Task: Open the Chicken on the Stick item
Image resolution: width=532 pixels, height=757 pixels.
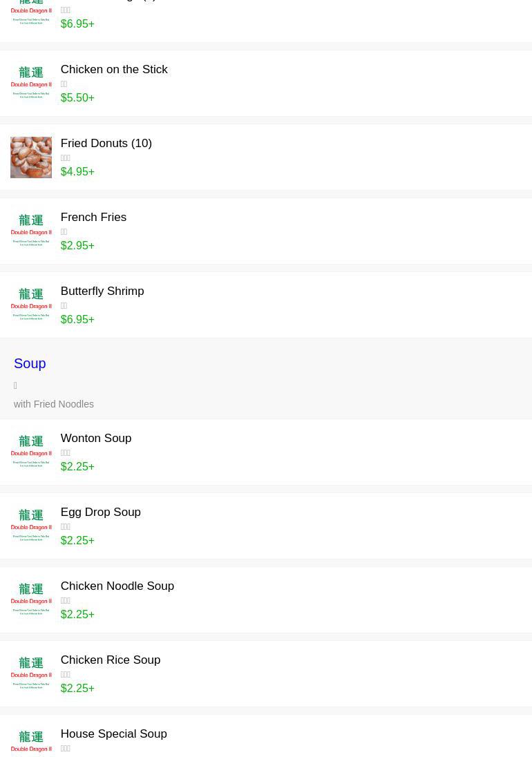Action: point(114,70)
